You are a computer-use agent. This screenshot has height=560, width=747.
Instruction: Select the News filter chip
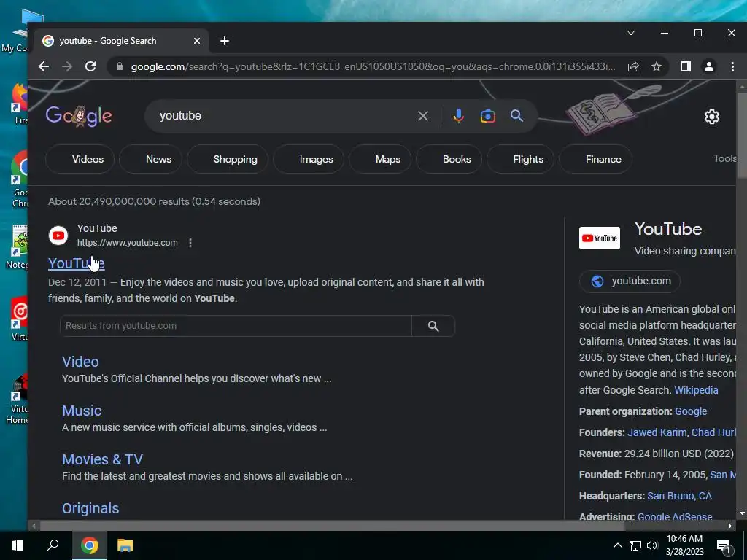point(151,159)
